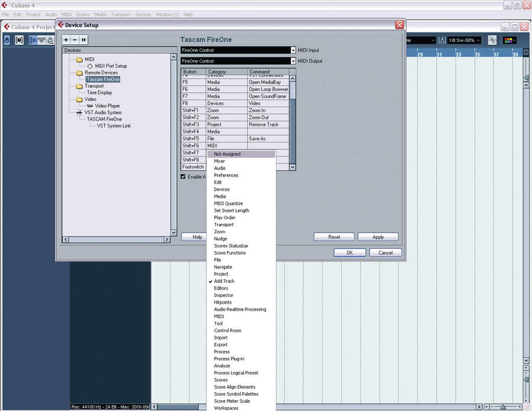Click the constrain delay compensation power icon
The image size is (532, 411).
[7, 40]
